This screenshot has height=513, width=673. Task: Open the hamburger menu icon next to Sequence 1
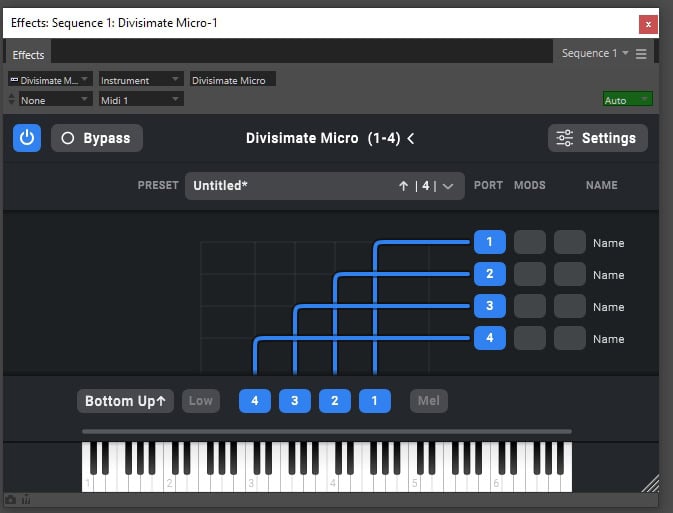pyautogui.click(x=641, y=54)
